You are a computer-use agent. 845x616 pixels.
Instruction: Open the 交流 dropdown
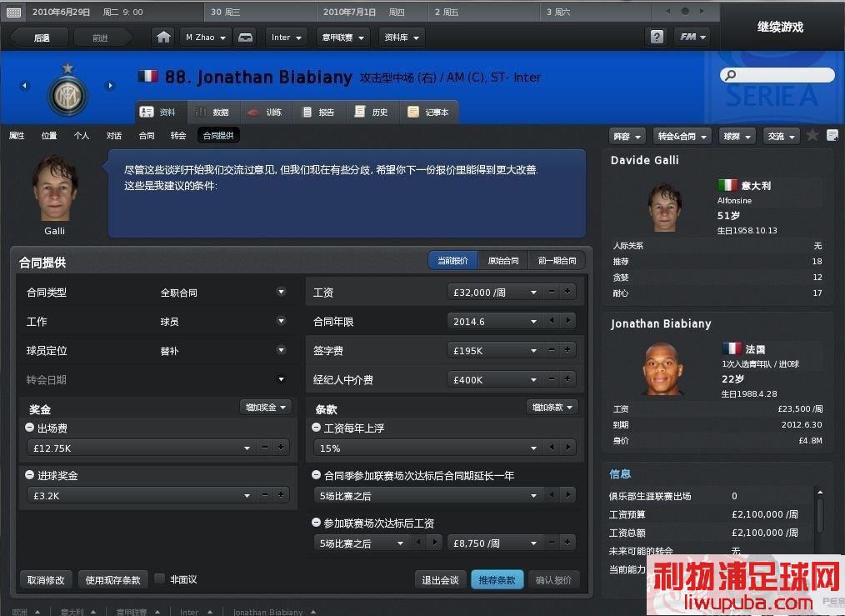point(782,137)
